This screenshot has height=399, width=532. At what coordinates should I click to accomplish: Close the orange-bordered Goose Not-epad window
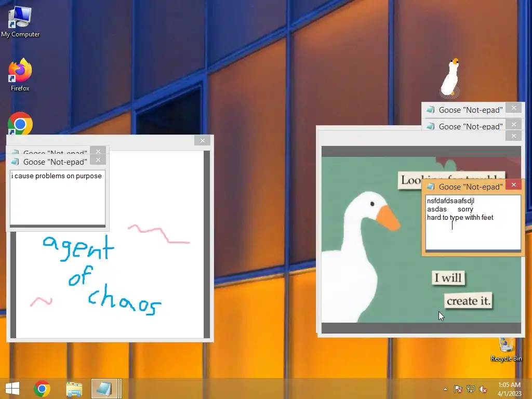coord(514,185)
